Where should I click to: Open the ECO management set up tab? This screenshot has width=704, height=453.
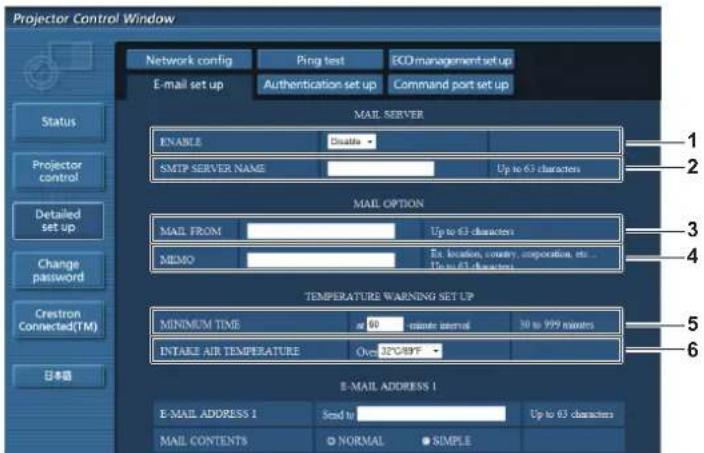(x=451, y=60)
